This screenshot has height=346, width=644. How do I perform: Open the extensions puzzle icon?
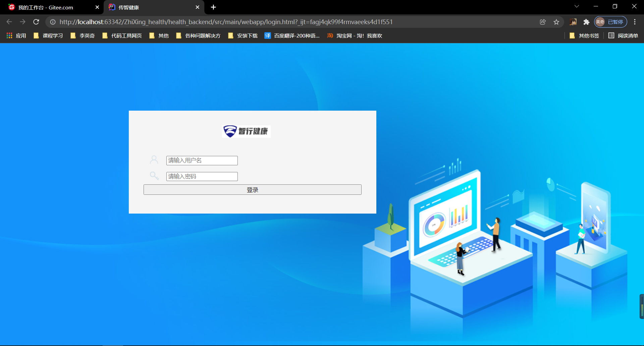586,22
